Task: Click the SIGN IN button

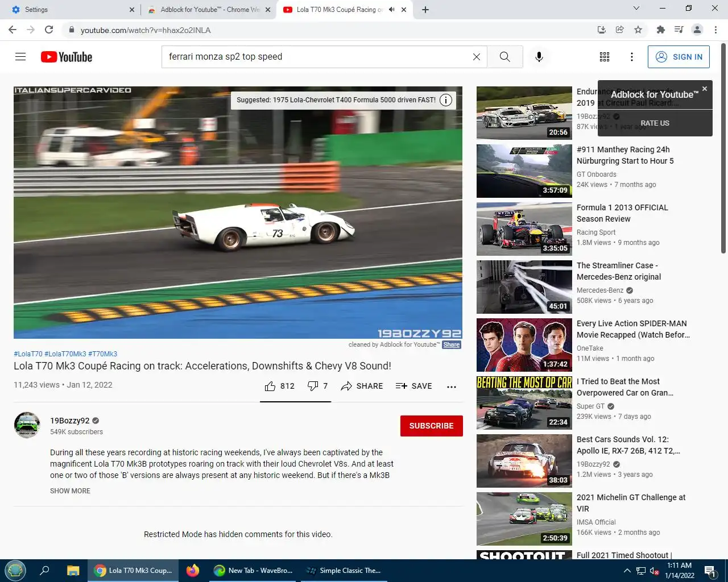Action: [x=679, y=57]
